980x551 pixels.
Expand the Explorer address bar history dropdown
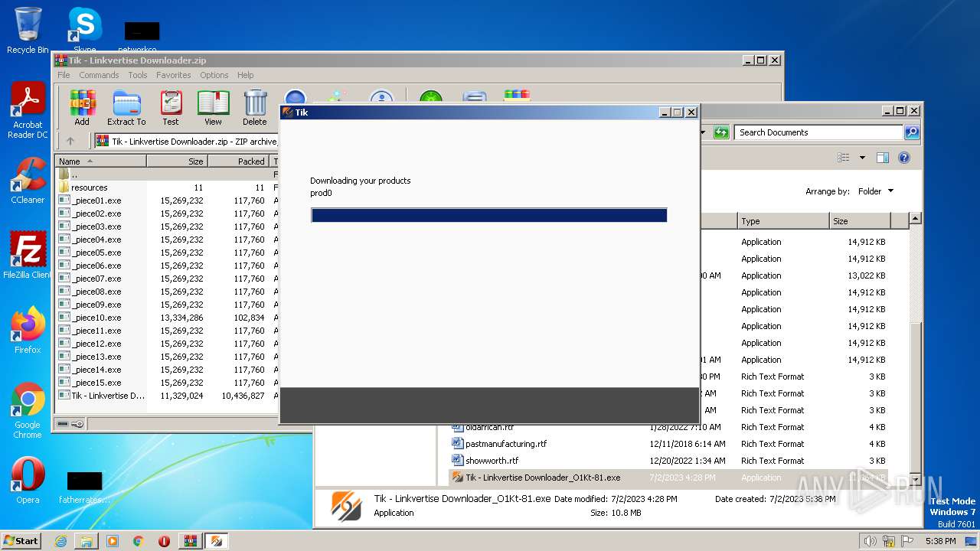[x=704, y=132]
